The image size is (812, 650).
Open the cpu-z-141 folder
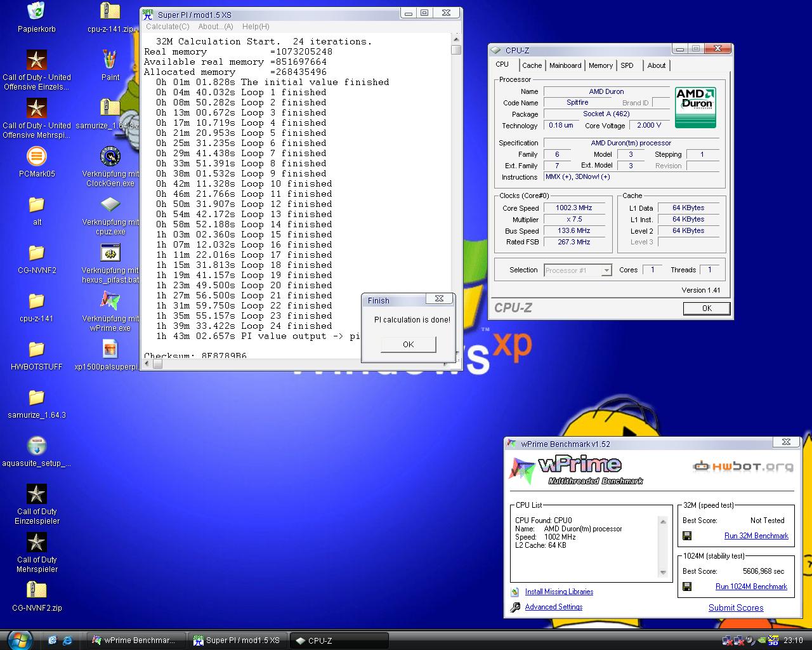(x=37, y=301)
